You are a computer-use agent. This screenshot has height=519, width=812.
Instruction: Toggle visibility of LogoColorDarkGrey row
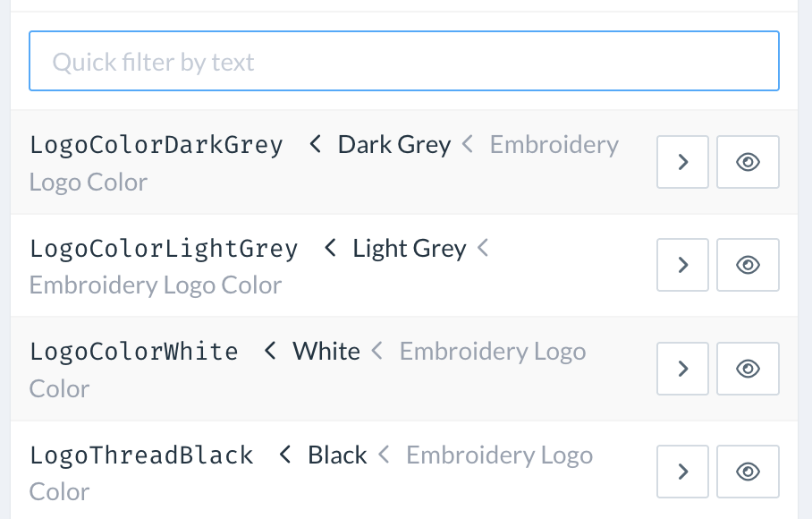[x=748, y=162]
